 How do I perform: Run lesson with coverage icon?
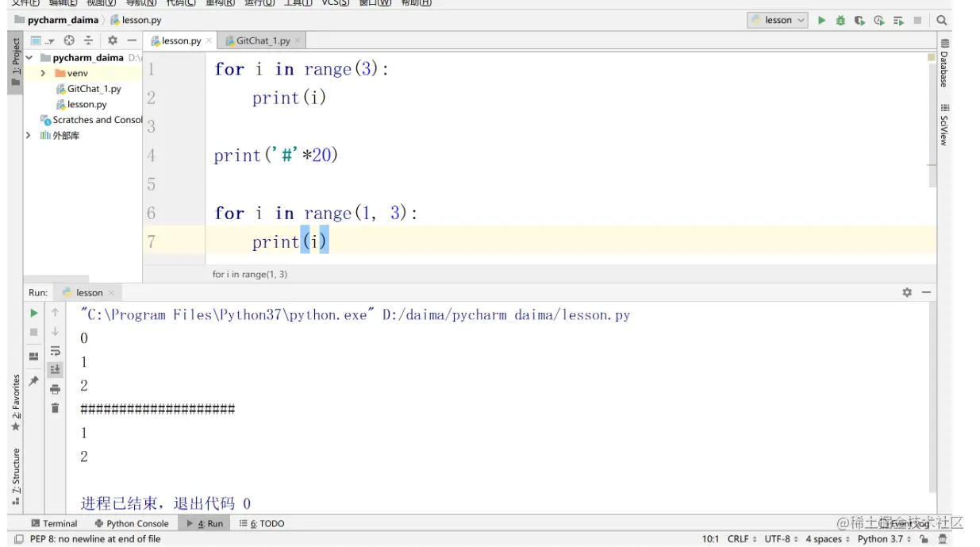point(860,20)
